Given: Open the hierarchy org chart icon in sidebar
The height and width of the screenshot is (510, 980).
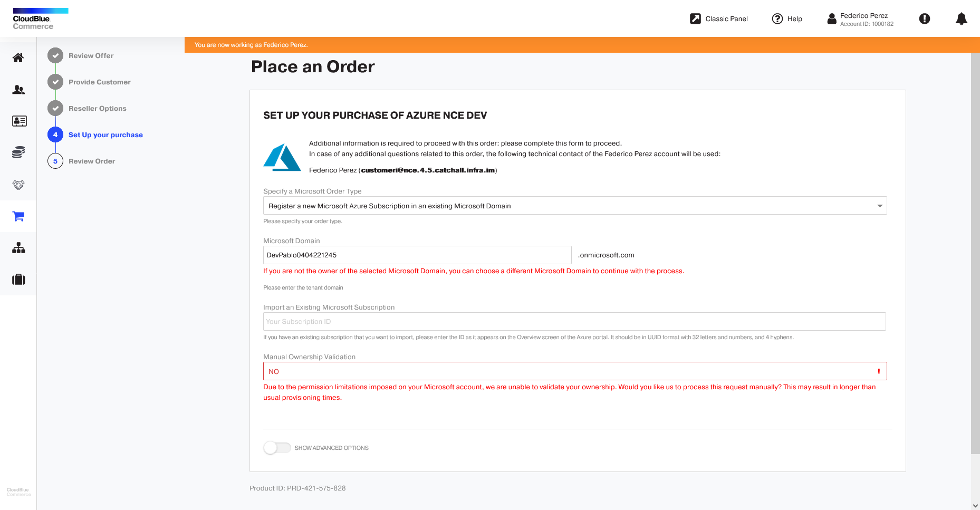Looking at the screenshot, I should click(18, 248).
